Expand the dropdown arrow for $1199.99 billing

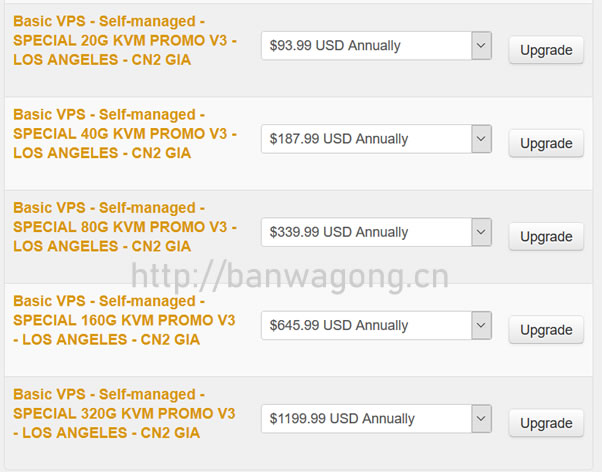[x=481, y=418]
